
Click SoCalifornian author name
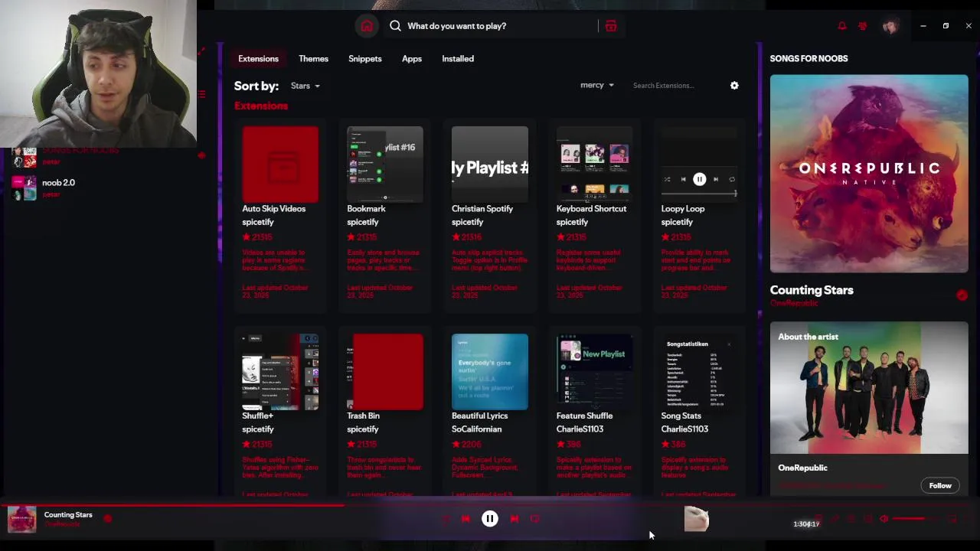[476, 429]
